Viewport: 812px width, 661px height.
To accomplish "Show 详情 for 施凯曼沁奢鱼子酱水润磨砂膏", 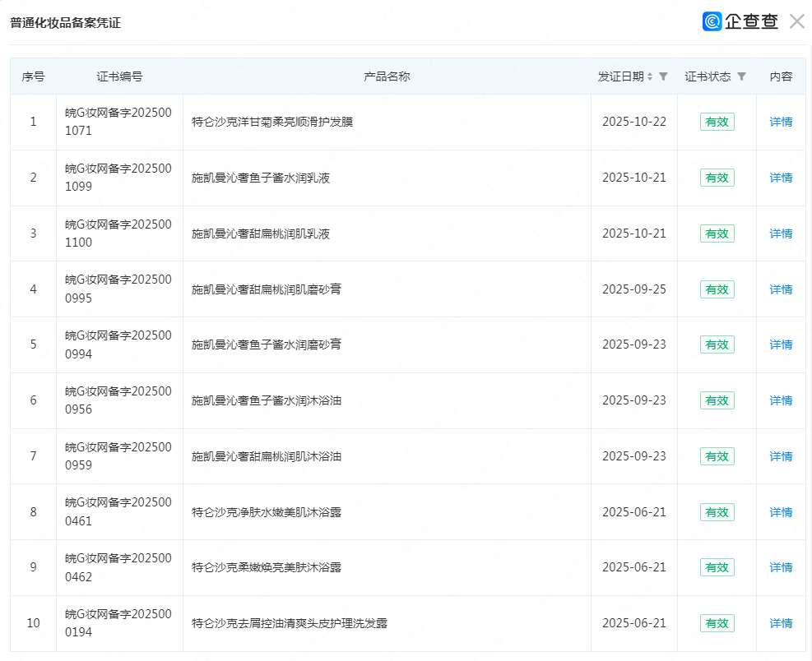I will 781,344.
